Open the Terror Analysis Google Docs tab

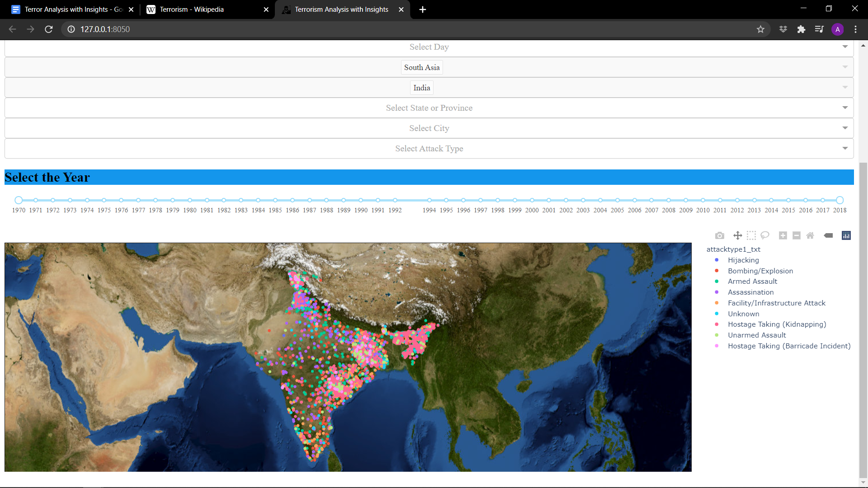tap(72, 9)
